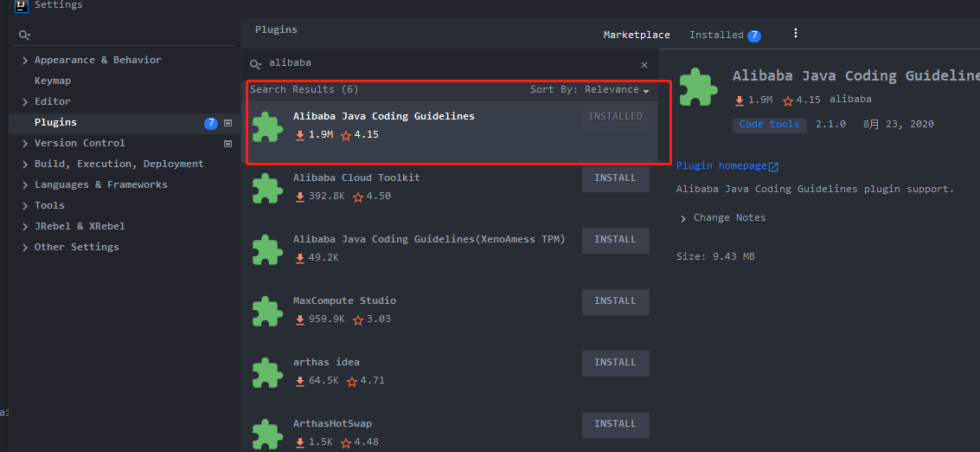Click the MaxCompute Studio plugin icon
980x452 pixels.
point(267,311)
